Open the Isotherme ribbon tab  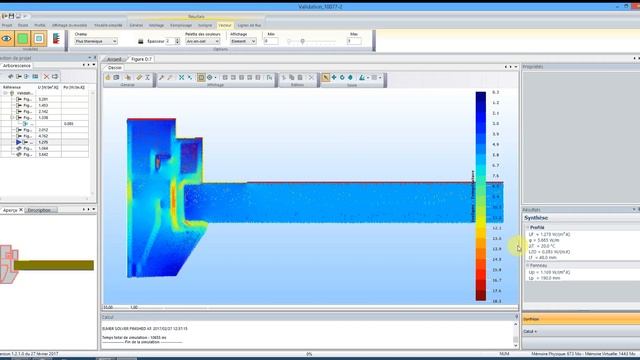coord(205,25)
